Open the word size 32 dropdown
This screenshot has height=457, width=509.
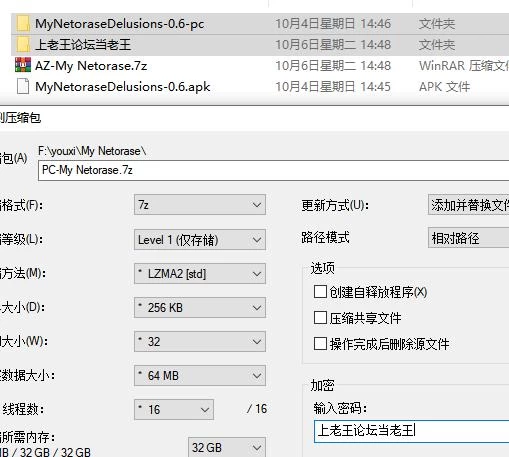200,341
